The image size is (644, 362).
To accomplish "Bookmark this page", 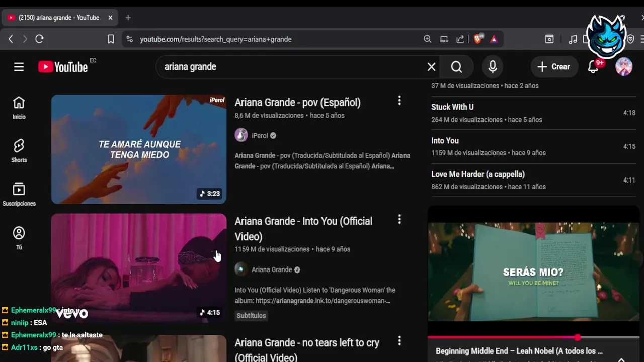I will pyautogui.click(x=111, y=39).
